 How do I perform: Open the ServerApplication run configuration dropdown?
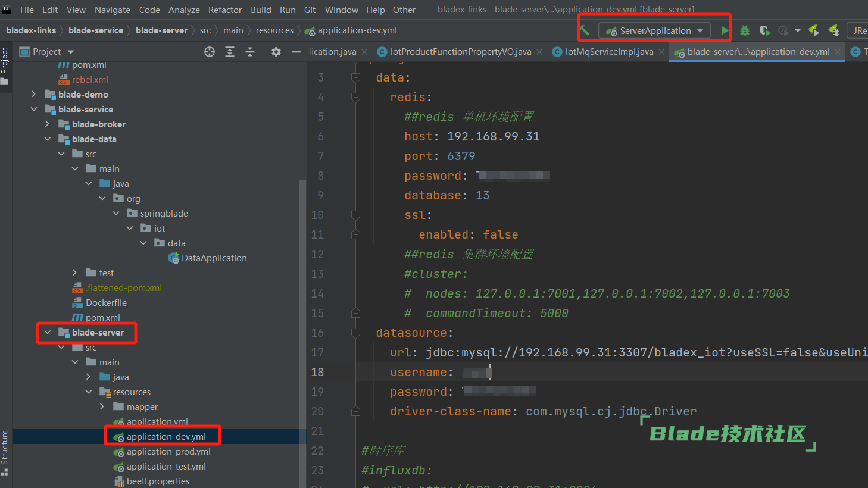(654, 30)
